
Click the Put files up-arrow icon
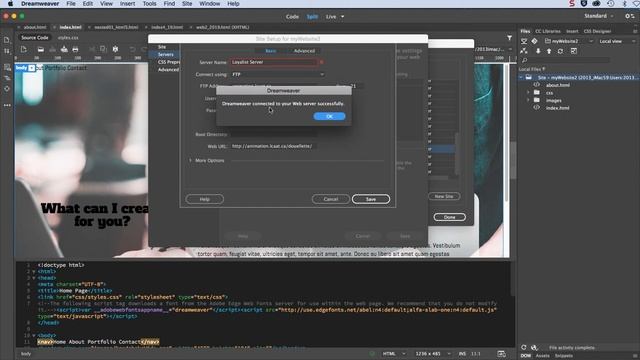click(549, 51)
